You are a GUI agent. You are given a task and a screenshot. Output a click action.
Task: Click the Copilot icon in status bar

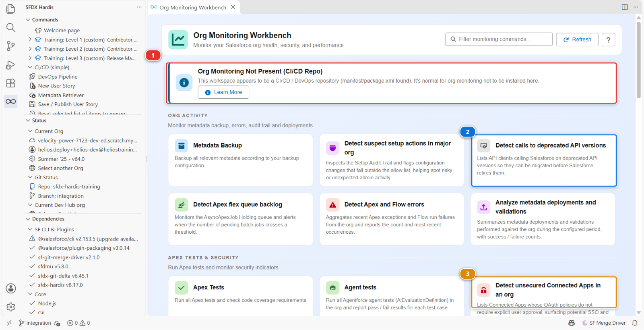coord(572,323)
